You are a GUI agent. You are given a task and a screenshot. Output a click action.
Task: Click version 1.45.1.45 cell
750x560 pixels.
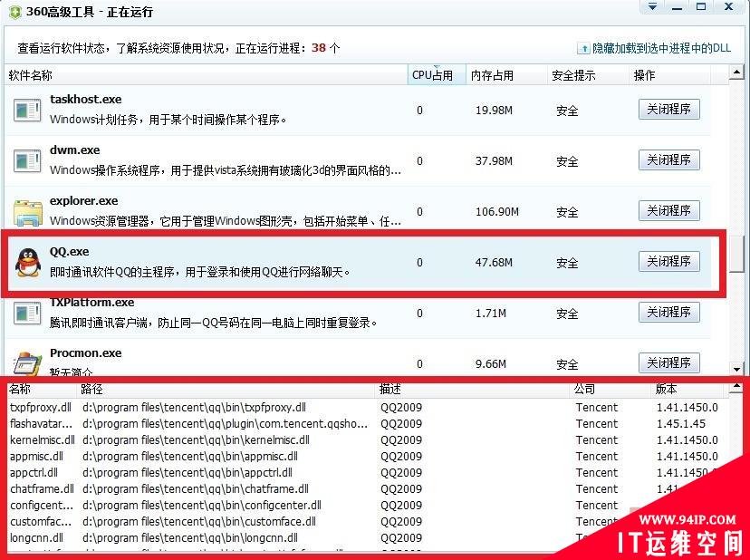tap(680, 423)
